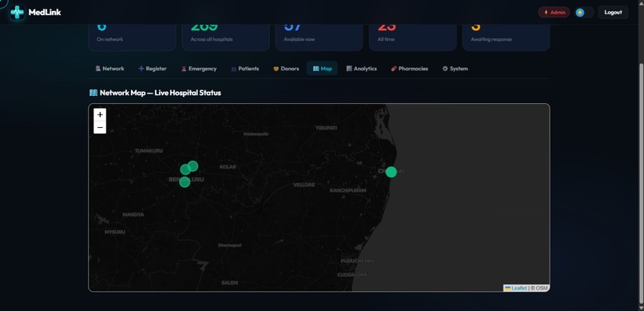Open the Network tab
This screenshot has height=311, width=644.
pyautogui.click(x=109, y=69)
